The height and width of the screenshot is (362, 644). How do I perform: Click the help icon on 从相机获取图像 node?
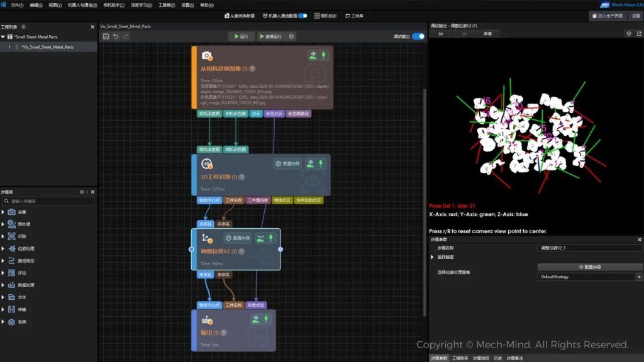click(x=252, y=69)
